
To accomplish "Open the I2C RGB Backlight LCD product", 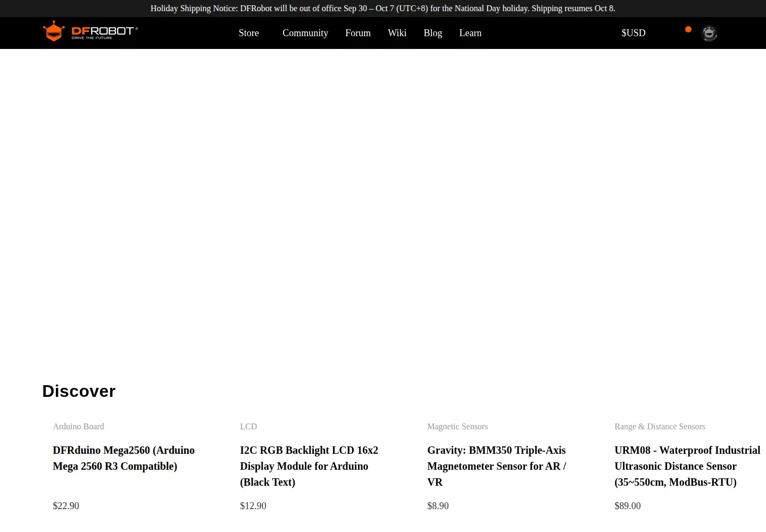I will click(309, 466).
